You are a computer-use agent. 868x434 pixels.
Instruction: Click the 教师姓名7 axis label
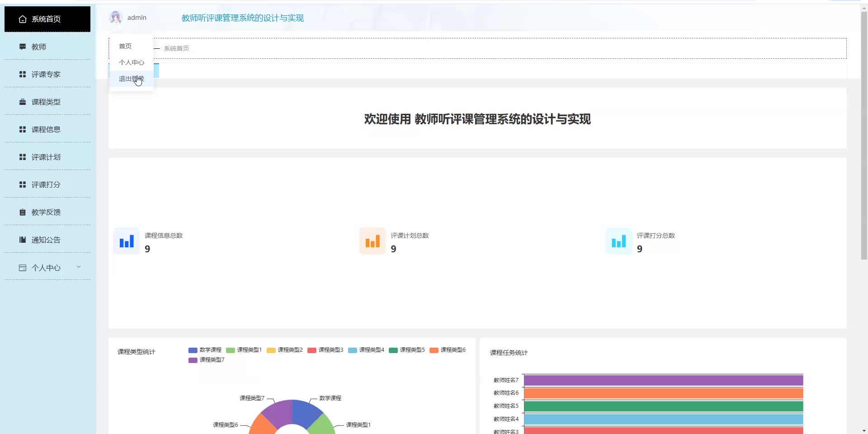(x=506, y=380)
